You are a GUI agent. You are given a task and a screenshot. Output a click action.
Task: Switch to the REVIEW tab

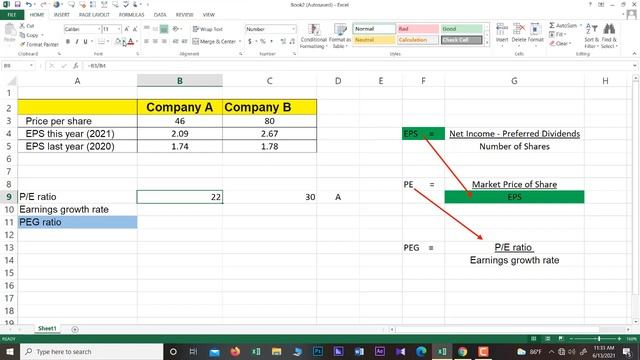[184, 15]
